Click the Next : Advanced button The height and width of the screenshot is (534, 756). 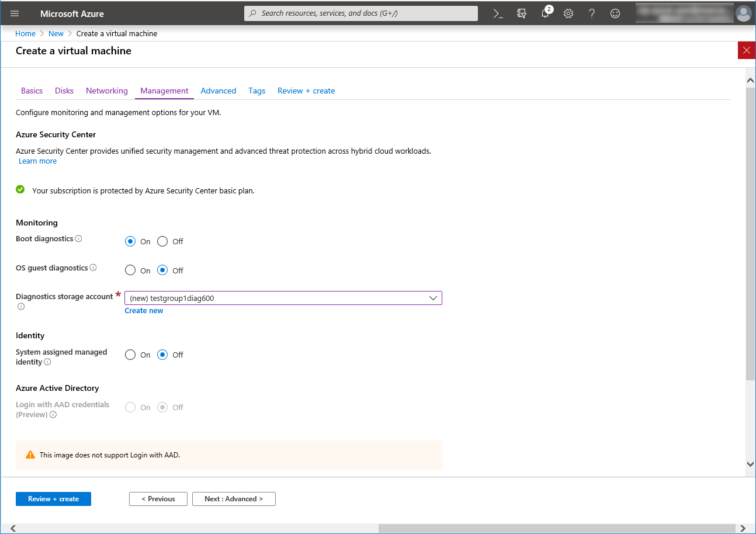pyautogui.click(x=234, y=499)
